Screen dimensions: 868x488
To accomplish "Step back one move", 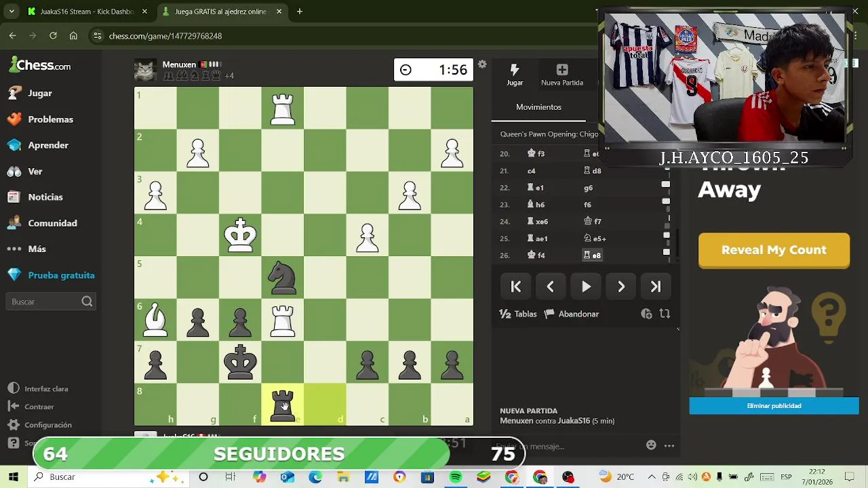I will tap(551, 287).
